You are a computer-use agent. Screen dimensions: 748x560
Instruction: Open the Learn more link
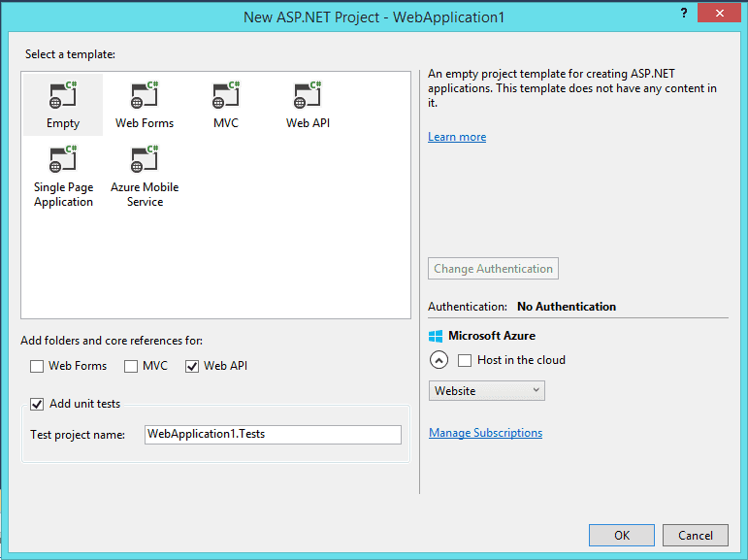tap(457, 137)
